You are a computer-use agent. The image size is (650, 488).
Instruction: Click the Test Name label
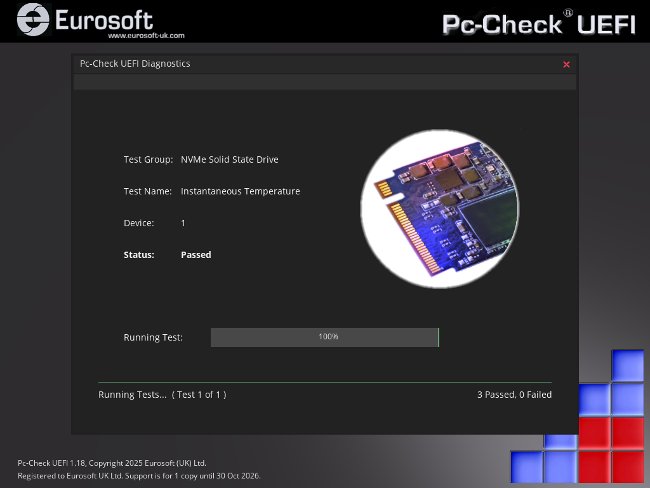coord(148,191)
